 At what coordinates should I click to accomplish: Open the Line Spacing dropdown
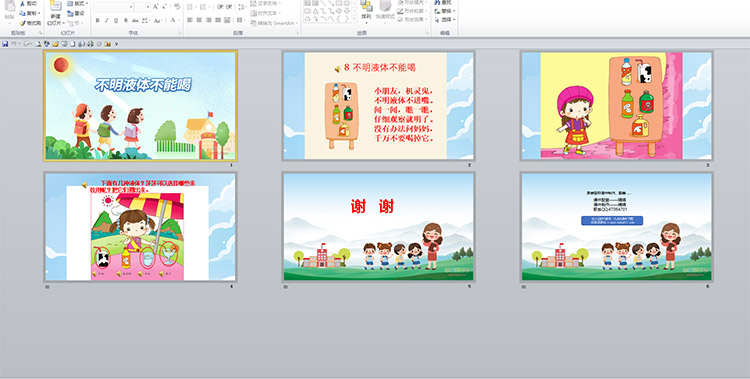click(x=242, y=7)
